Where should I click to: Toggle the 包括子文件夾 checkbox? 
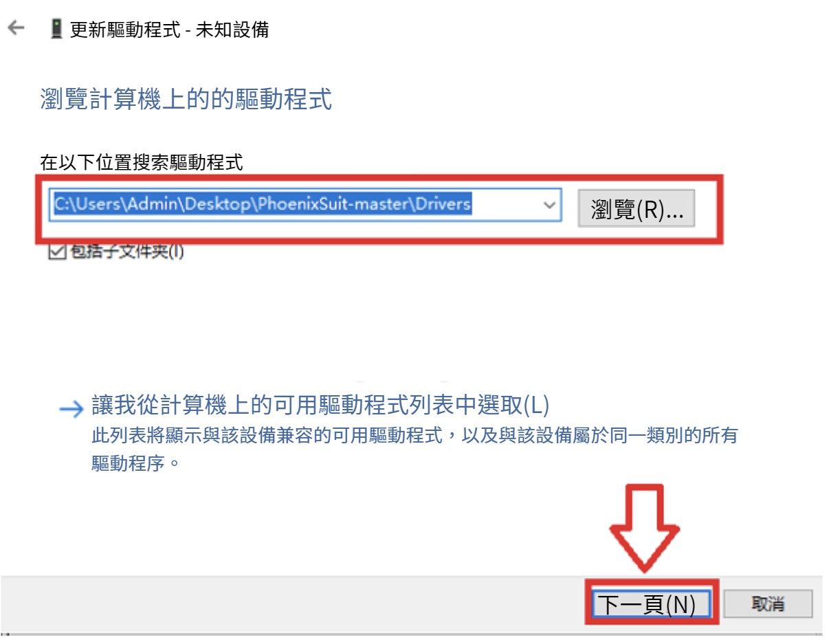(57, 252)
